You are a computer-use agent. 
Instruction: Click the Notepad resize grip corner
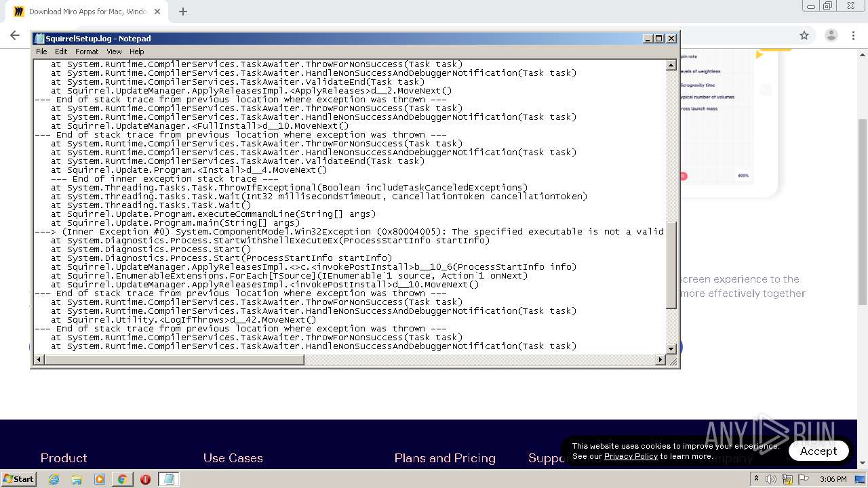click(x=672, y=361)
